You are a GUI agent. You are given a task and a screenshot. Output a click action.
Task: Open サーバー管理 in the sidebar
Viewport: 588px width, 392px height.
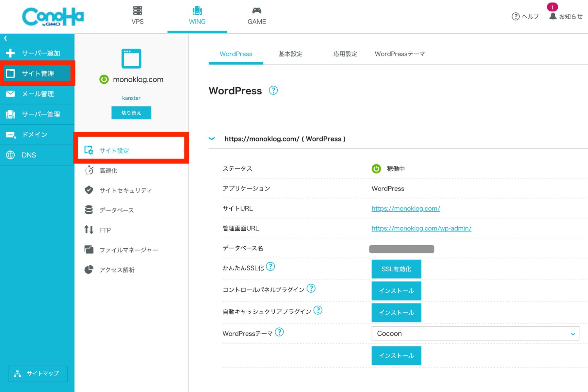[37, 114]
